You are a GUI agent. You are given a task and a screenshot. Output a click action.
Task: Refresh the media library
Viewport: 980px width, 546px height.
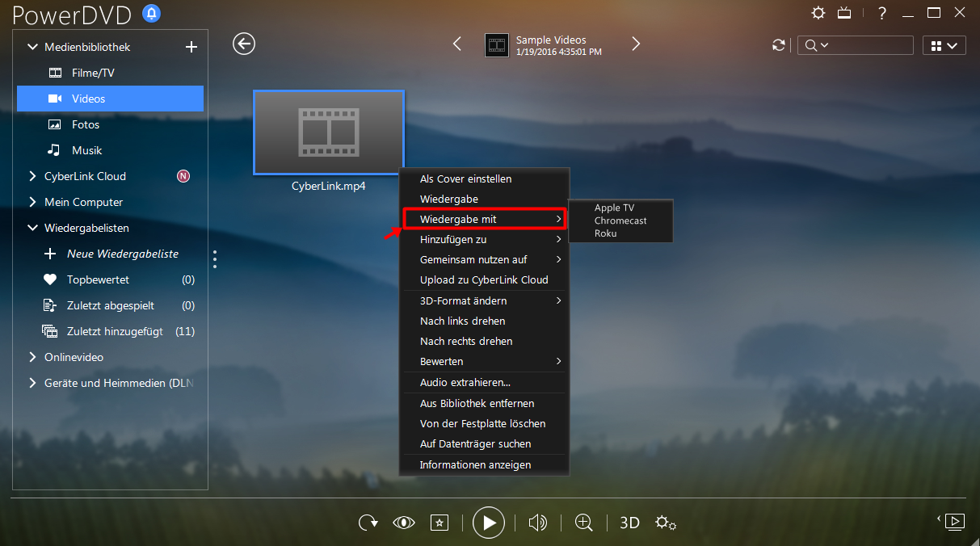coord(779,45)
